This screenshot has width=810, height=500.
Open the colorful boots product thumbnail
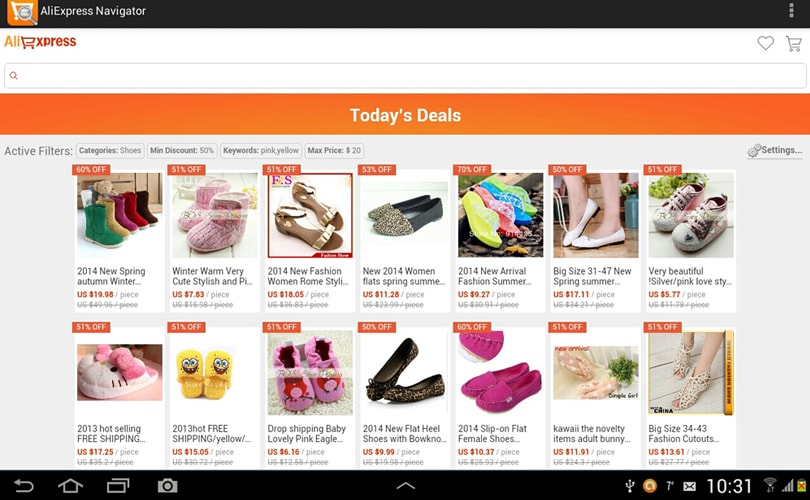(x=119, y=215)
